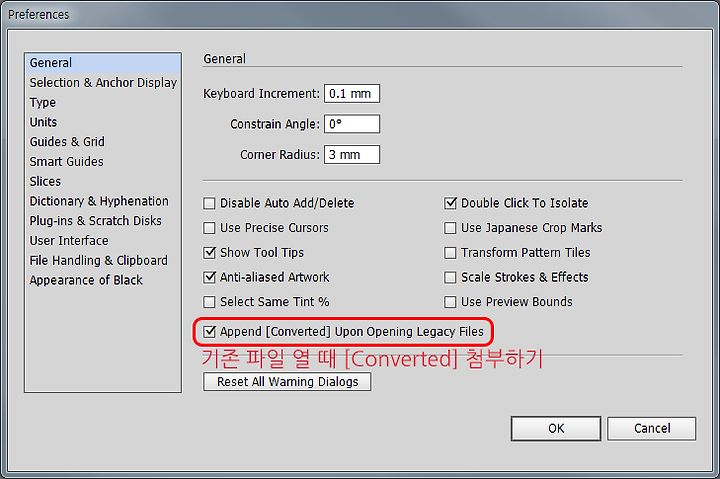Screen dimensions: 720x479
Task: Uncheck Append [Converted] Upon Opening Legacy Files
Action: click(209, 332)
